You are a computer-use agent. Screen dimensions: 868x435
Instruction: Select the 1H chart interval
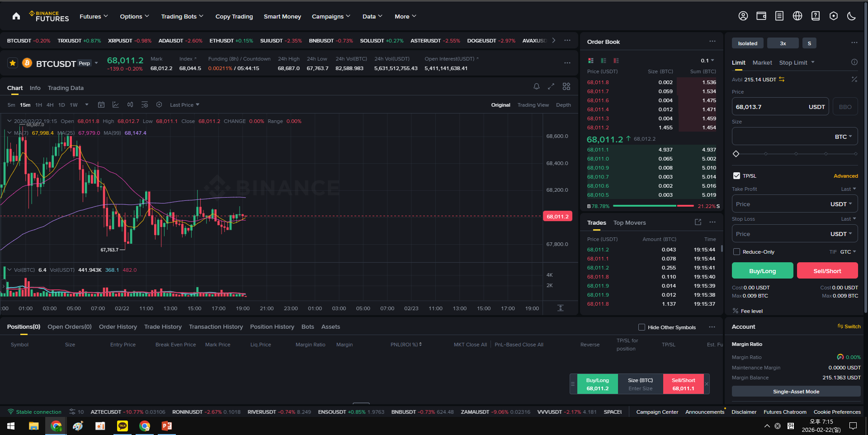[x=38, y=105]
